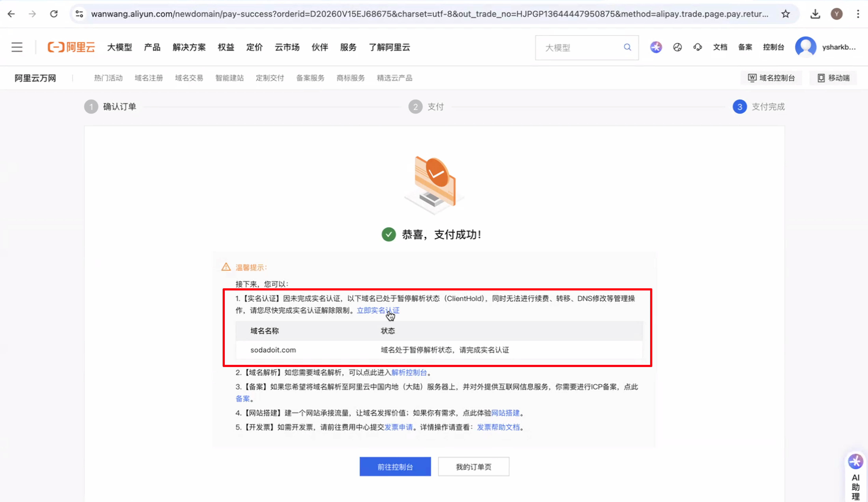Open the 发票帮助文档 link
The image size is (868, 502).
(498, 427)
